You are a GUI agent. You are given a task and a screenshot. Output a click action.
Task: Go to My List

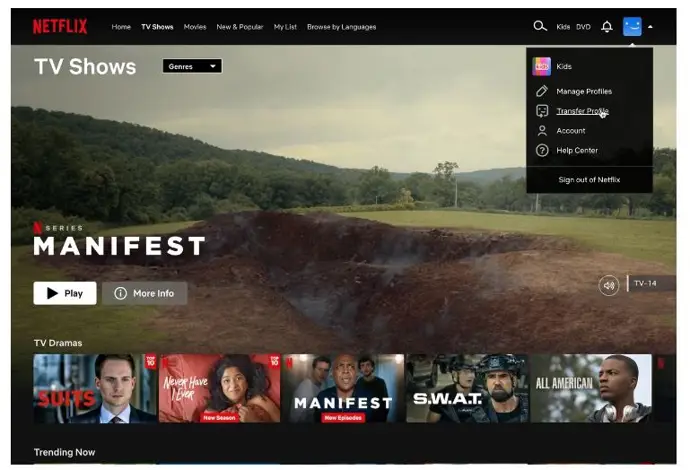pyautogui.click(x=285, y=27)
